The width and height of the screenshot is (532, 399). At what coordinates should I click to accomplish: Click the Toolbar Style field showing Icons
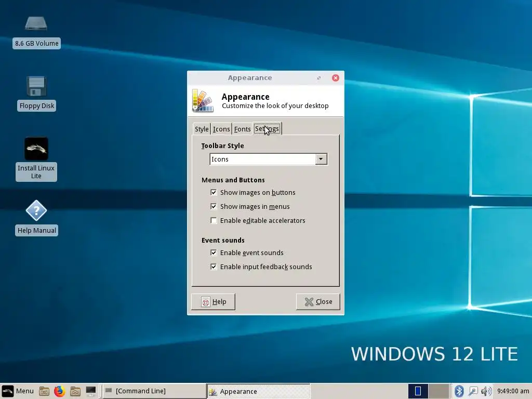pyautogui.click(x=262, y=159)
